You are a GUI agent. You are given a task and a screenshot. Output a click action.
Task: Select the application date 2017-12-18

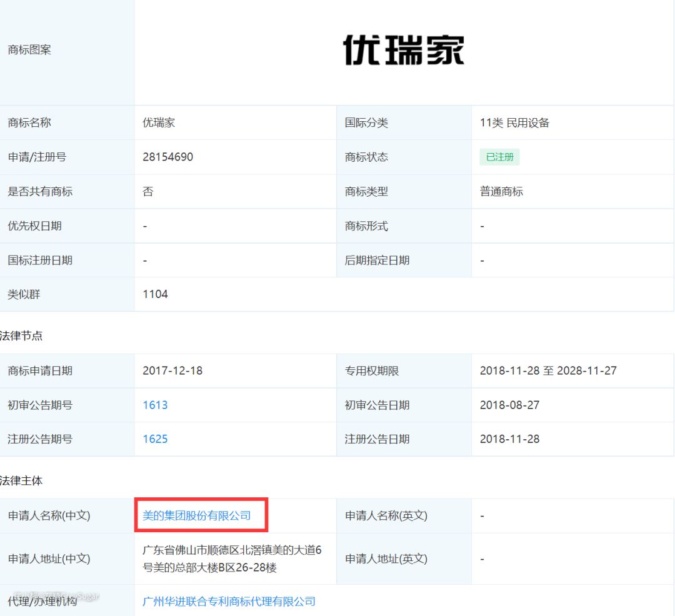pyautogui.click(x=172, y=370)
